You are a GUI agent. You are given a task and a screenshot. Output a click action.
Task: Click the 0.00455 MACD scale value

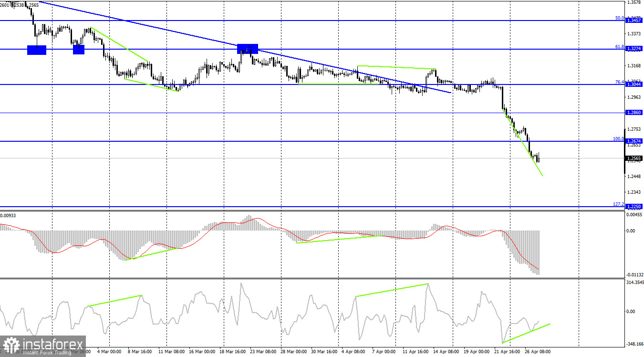(634, 215)
